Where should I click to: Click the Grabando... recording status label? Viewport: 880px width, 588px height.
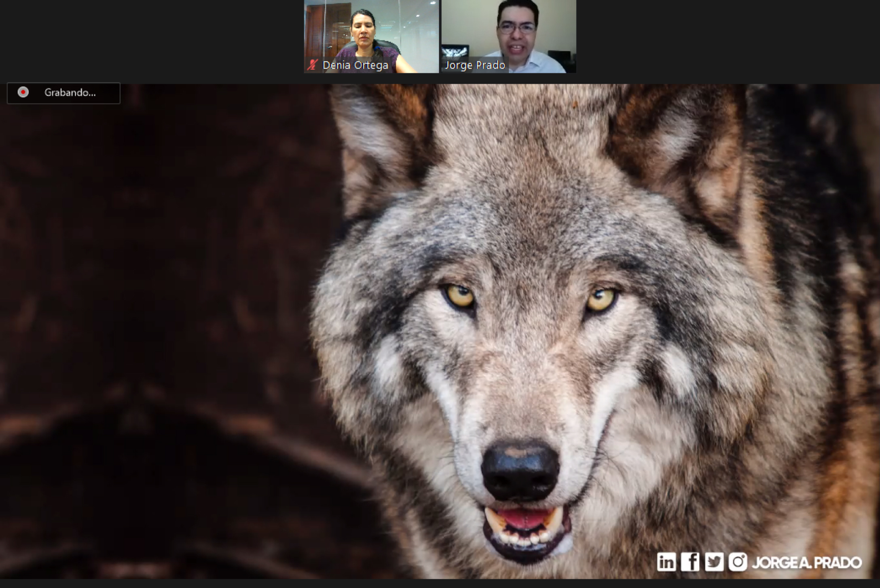click(70, 93)
